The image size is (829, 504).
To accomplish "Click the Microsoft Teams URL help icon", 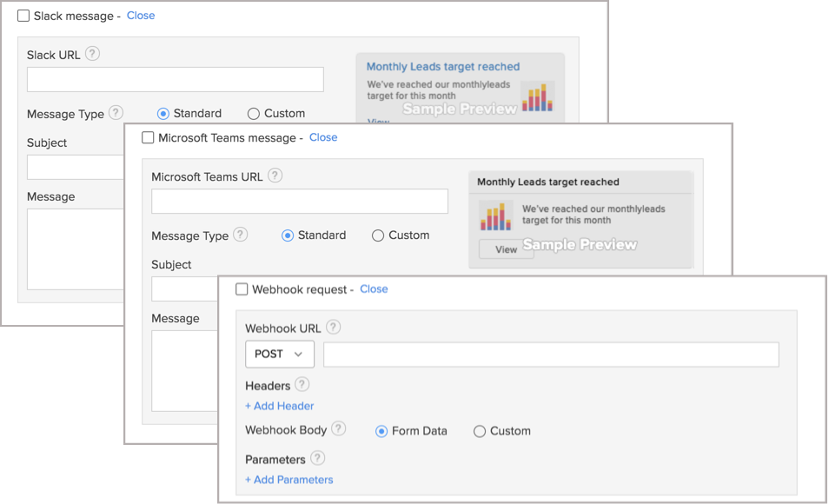I will [276, 176].
